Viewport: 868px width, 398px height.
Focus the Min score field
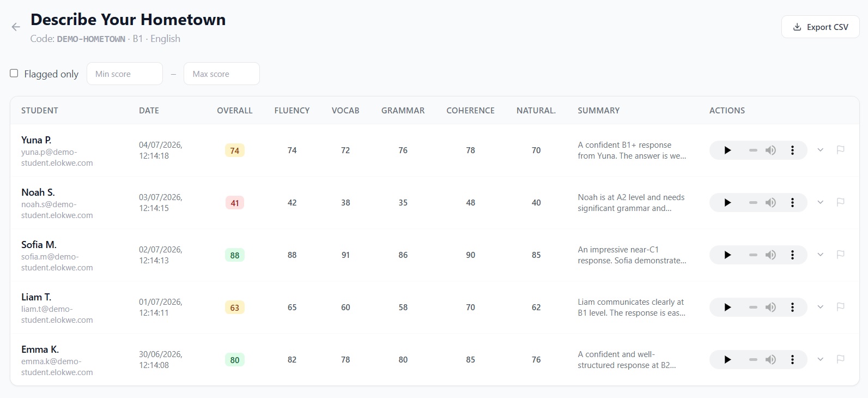[125, 74]
